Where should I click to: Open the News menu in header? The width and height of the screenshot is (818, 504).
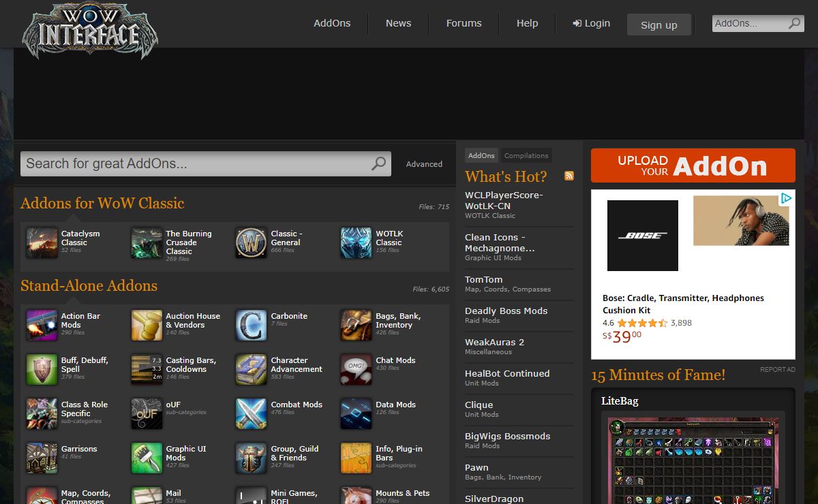point(398,23)
